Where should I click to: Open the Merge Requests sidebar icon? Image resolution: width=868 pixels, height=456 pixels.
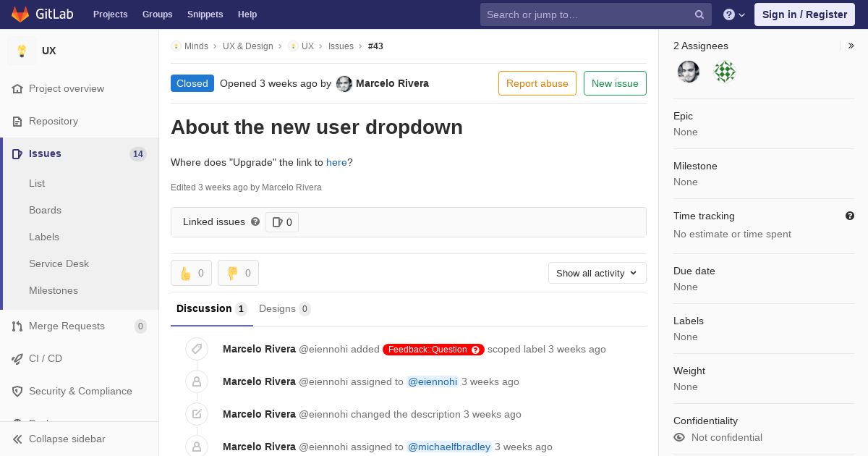pos(17,326)
